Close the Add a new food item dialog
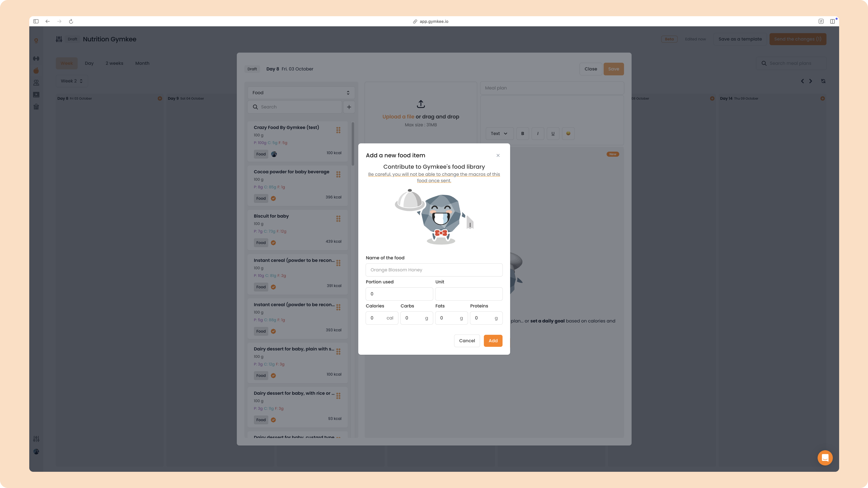 498,155
